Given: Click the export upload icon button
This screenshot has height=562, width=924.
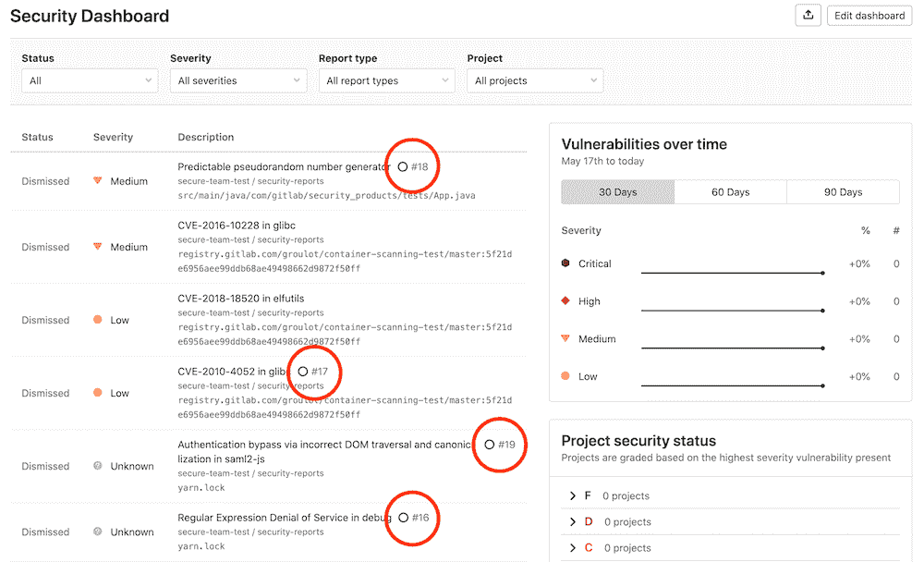Looking at the screenshot, I should pos(808,16).
